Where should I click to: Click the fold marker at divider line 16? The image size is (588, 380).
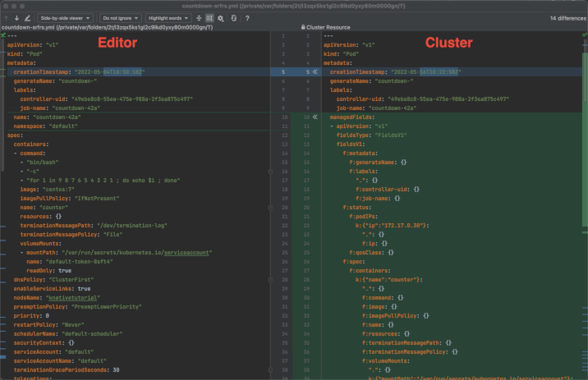[x=270, y=172]
